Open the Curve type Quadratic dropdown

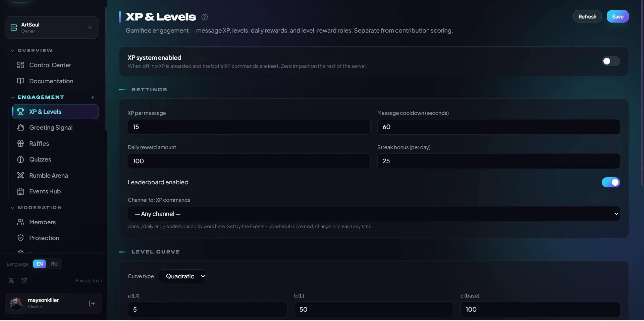click(183, 276)
